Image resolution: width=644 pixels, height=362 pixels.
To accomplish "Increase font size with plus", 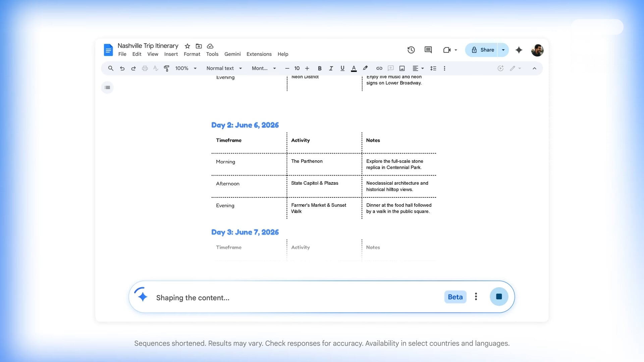I will pyautogui.click(x=307, y=68).
